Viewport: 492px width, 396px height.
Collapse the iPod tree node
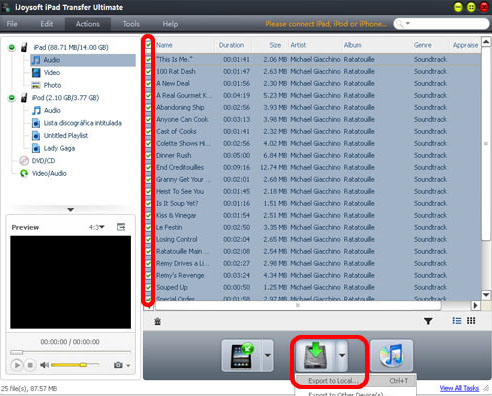(x=12, y=98)
